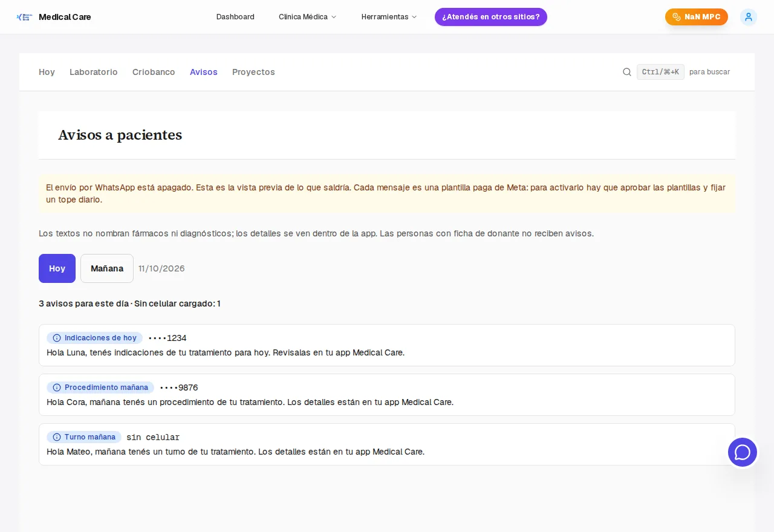This screenshot has height=532, width=774.
Task: Open the chat bubble widget
Action: click(743, 452)
